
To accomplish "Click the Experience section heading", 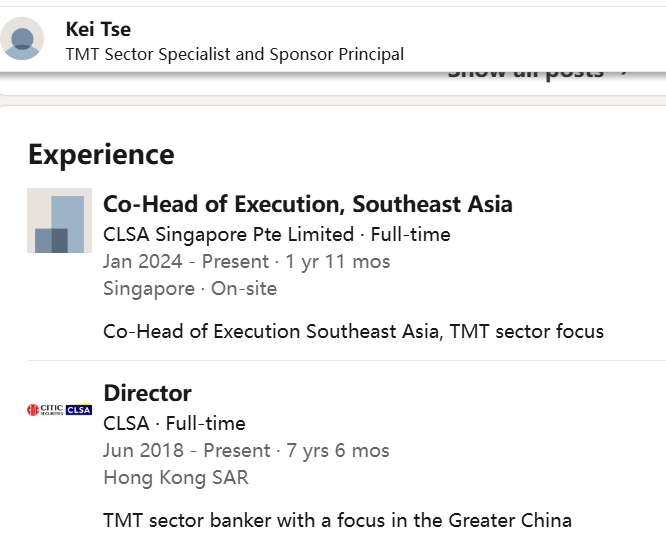I will coord(101,154).
